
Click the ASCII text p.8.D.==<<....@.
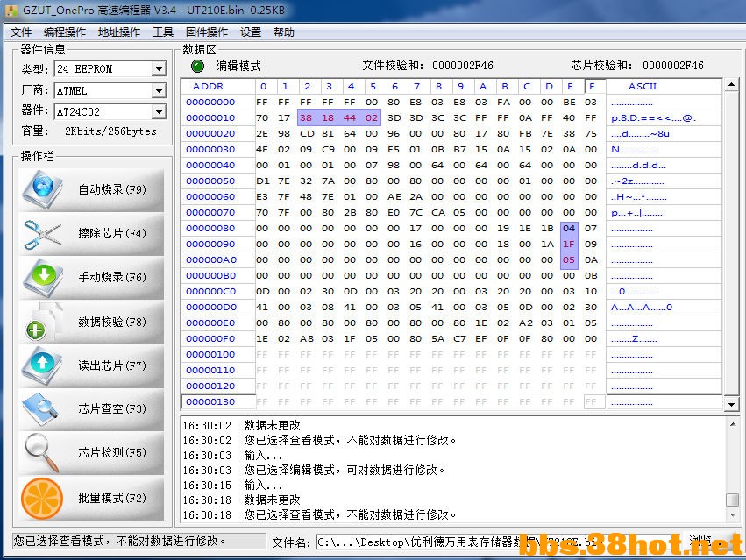pos(653,118)
